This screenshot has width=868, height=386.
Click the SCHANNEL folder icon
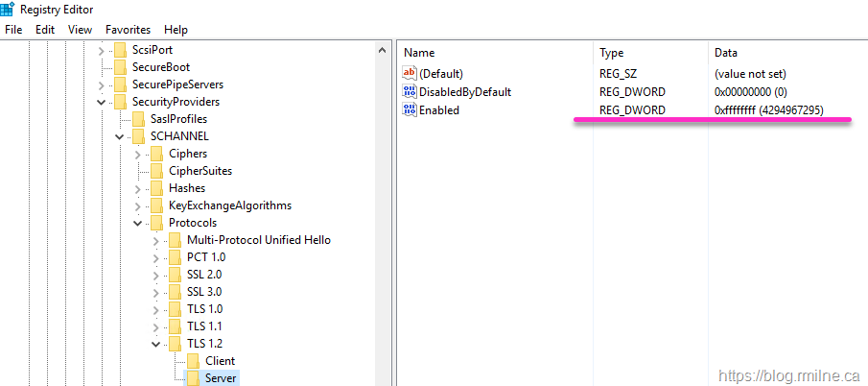click(139, 136)
